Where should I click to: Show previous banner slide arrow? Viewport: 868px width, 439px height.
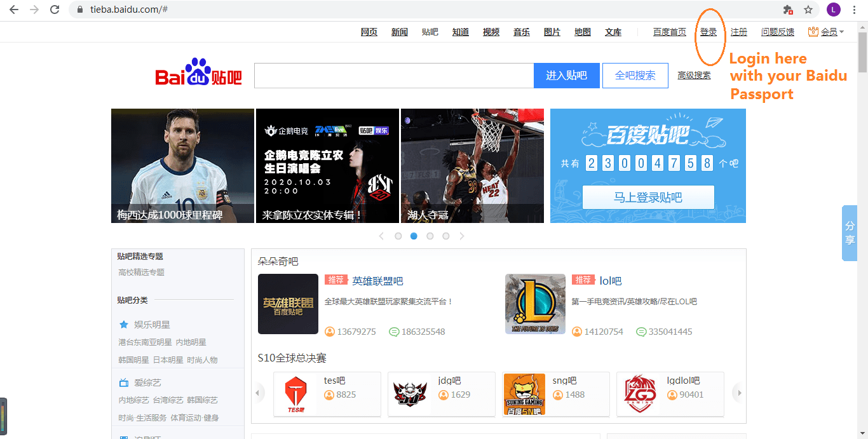tap(381, 236)
